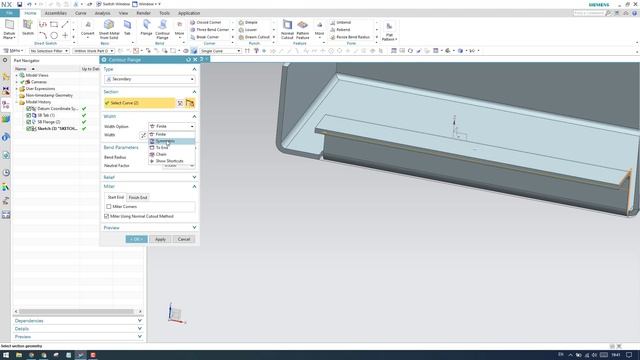Select the Circle sketch tool
The image size is (640, 360).
(54, 36)
